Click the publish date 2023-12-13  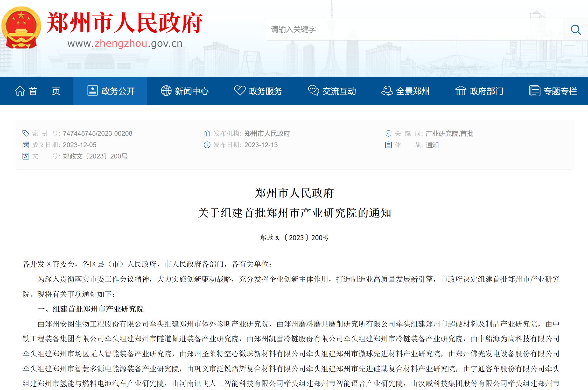[x=261, y=145]
